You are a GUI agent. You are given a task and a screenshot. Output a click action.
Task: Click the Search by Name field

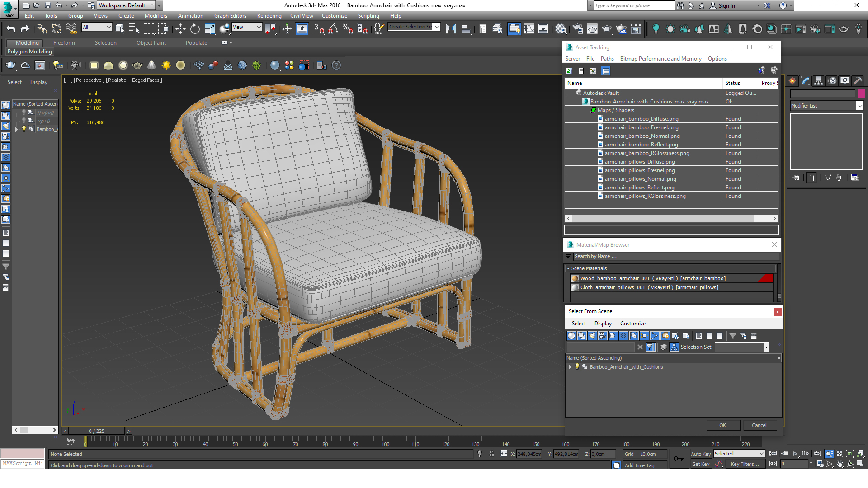coord(675,256)
